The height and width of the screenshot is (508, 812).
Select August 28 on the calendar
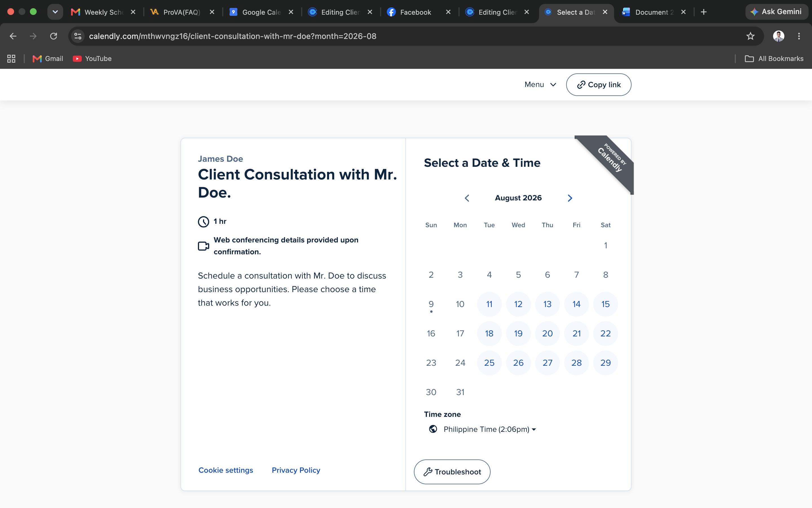coord(577,363)
